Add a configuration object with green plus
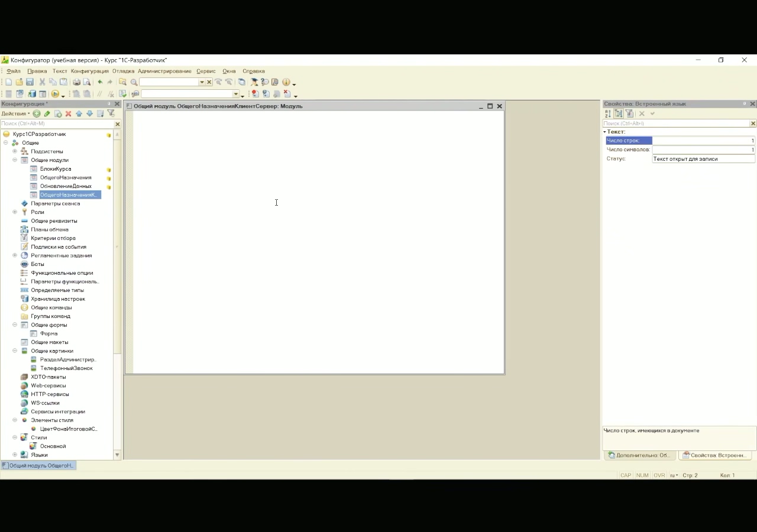The height and width of the screenshot is (532, 757). click(x=37, y=113)
